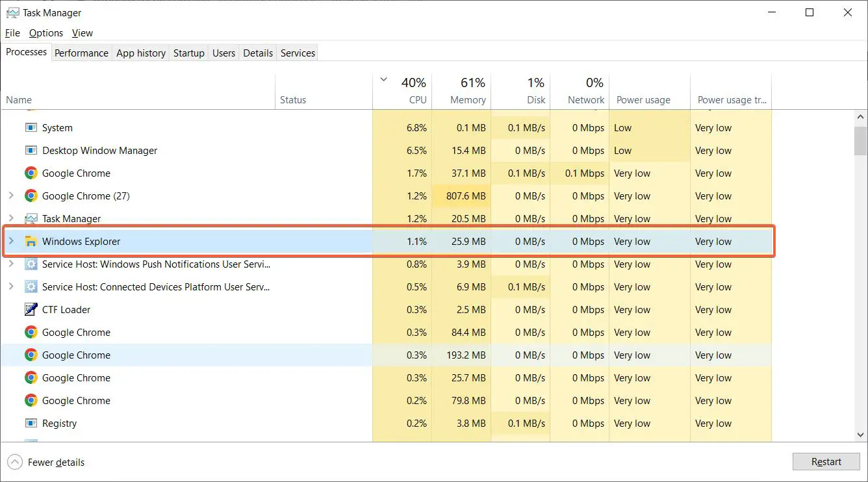Click Chrome icon in the 25.7 MB row
The height and width of the screenshot is (482, 868).
(x=31, y=378)
